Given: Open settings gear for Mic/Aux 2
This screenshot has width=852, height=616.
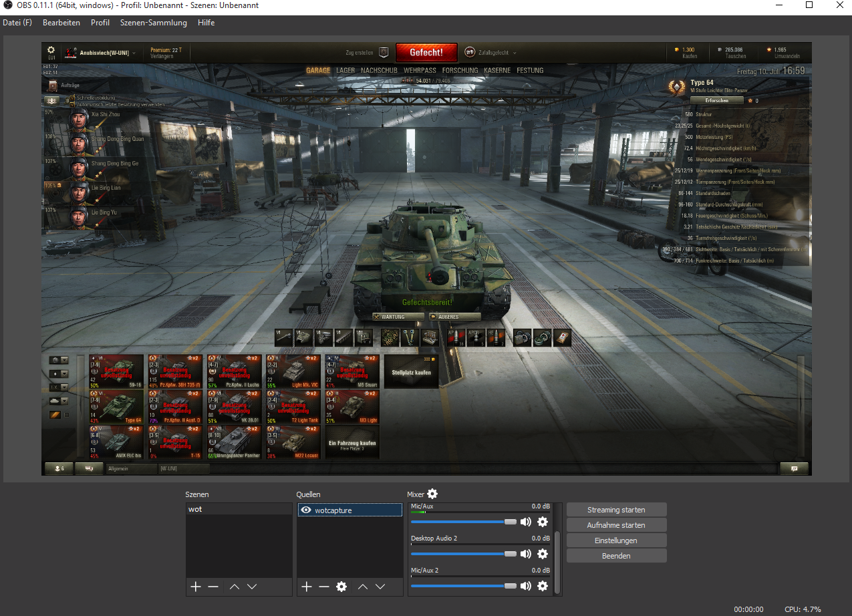Looking at the screenshot, I should [x=543, y=586].
